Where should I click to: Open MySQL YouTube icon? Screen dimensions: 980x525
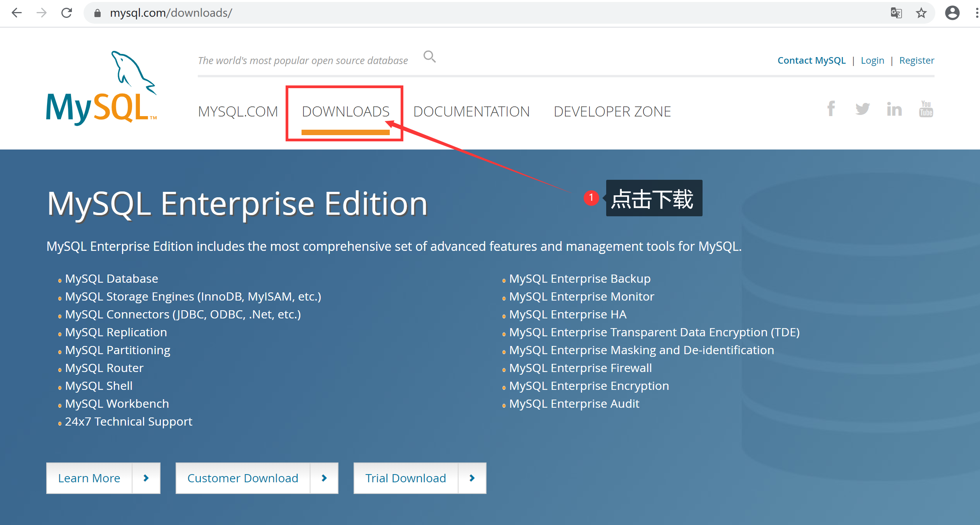coord(926,109)
